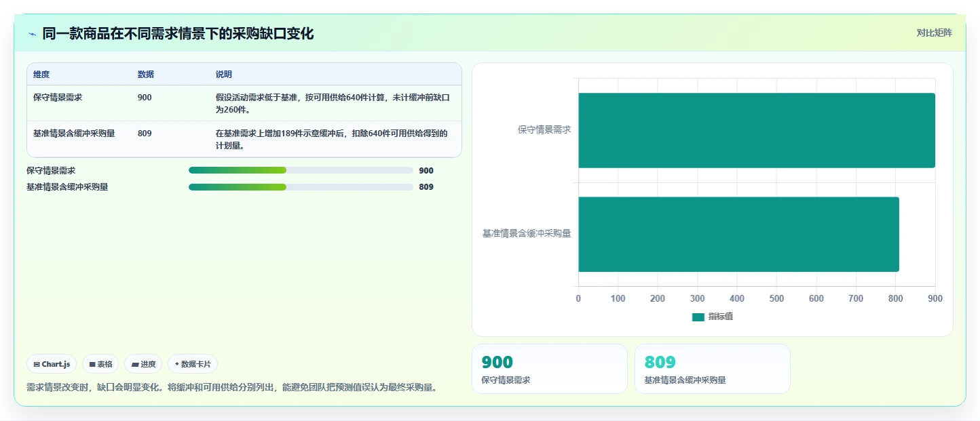This screenshot has height=421, width=980.
Task: Select the 进度 tag chip
Action: pyautogui.click(x=143, y=364)
